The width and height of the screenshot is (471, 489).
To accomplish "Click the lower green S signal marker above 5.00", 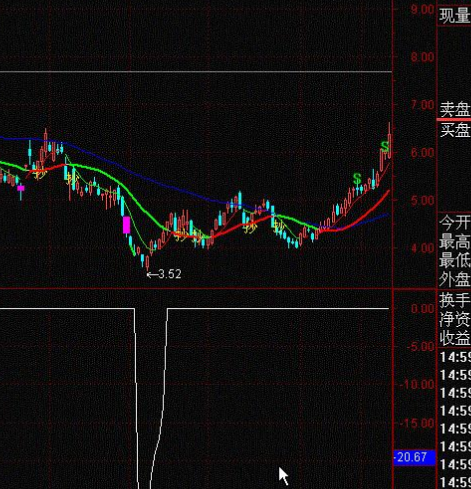I will (357, 179).
